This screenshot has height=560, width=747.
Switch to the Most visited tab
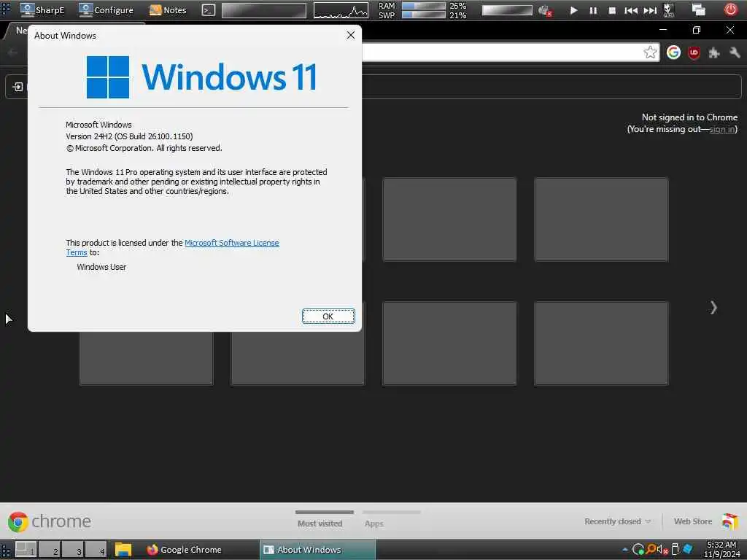(x=320, y=524)
